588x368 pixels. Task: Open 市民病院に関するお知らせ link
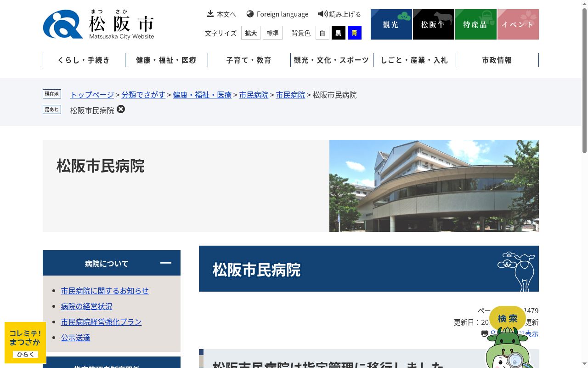tap(105, 291)
